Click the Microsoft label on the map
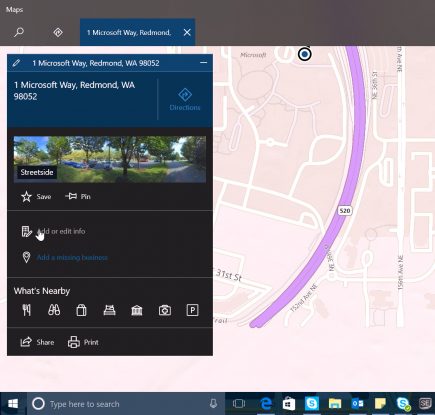Viewport: 435px width, 415px height. [253, 55]
